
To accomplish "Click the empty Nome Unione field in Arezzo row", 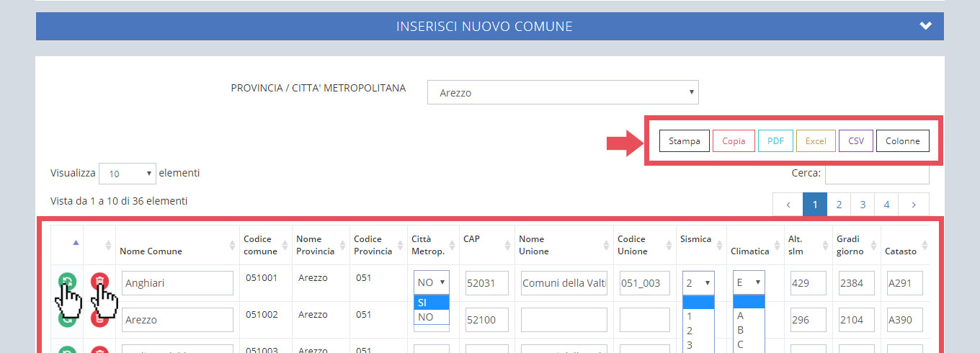I will tap(564, 319).
